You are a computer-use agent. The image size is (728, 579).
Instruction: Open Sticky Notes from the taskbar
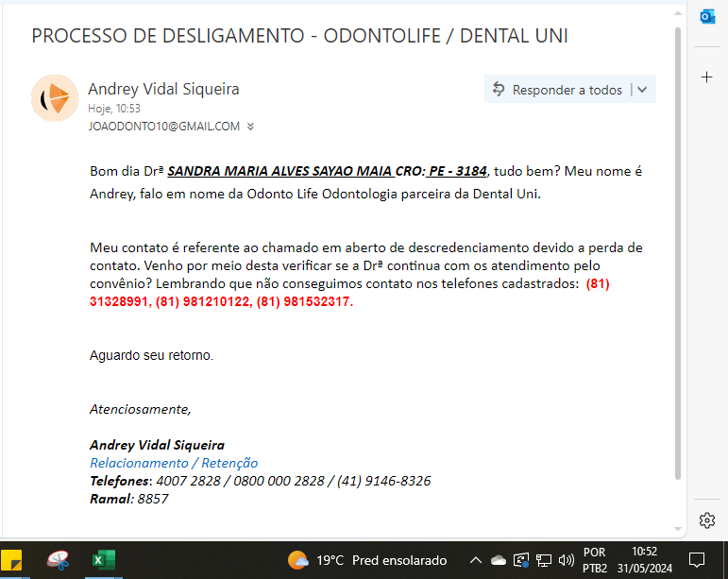[x=11, y=560]
